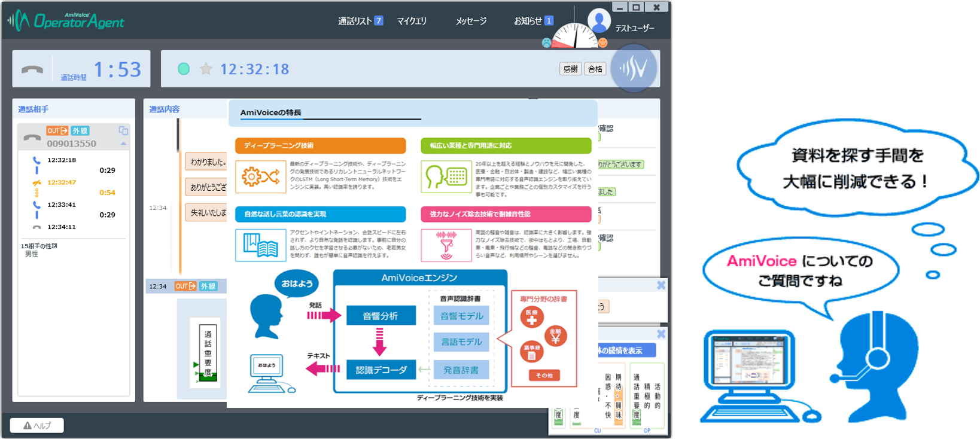This screenshot has width=980, height=439.
Task: Select the 12:33:41 call segment
Action: (x=62, y=205)
